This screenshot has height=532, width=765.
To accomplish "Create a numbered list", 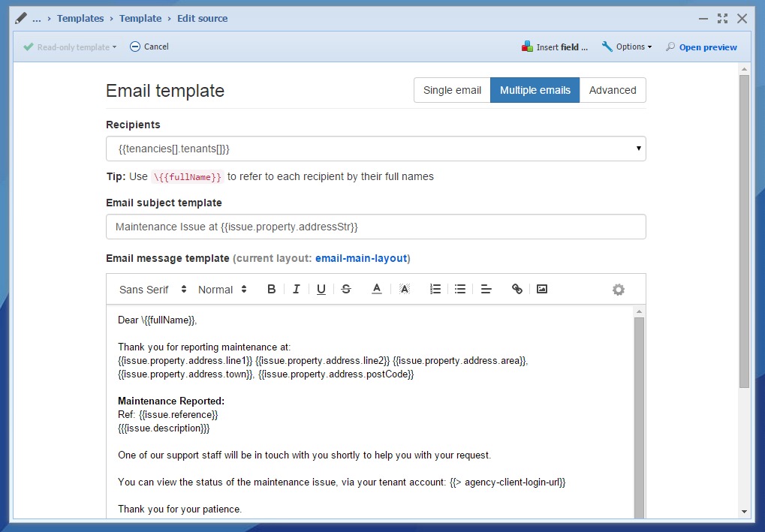I will [x=435, y=290].
